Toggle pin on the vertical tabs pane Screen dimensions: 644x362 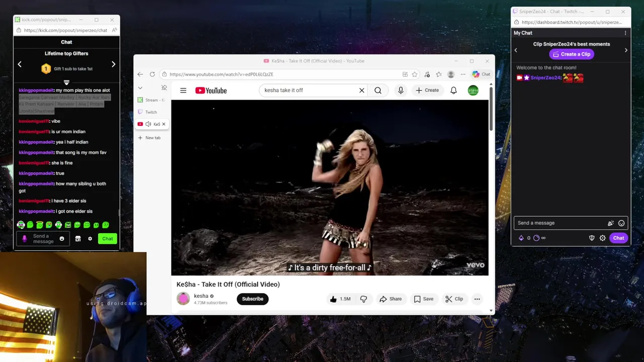click(164, 88)
